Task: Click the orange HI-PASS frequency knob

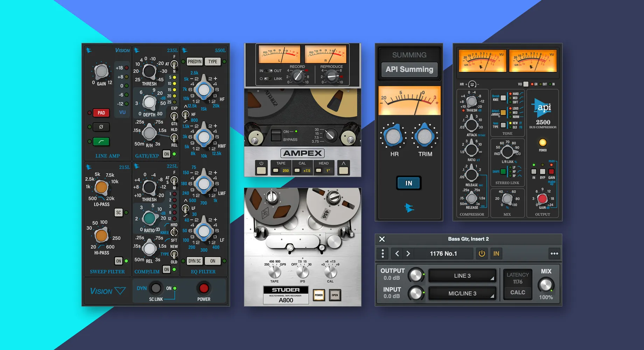Action: 101,236
